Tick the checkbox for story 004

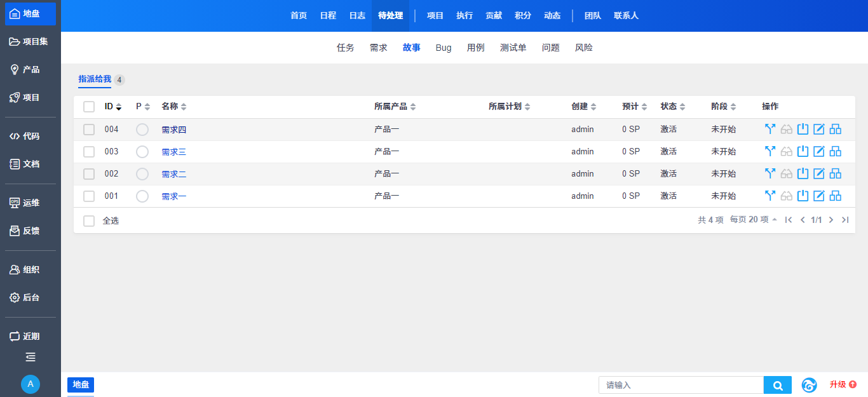[89, 130]
